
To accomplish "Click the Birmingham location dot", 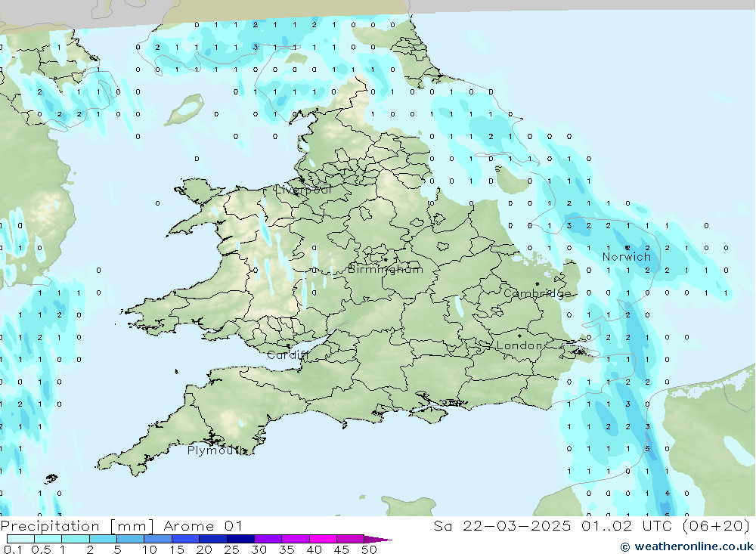I will pos(386,259).
